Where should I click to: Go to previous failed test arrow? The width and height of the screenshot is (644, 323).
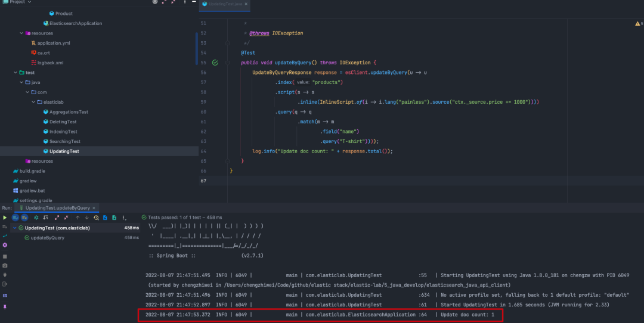point(78,218)
